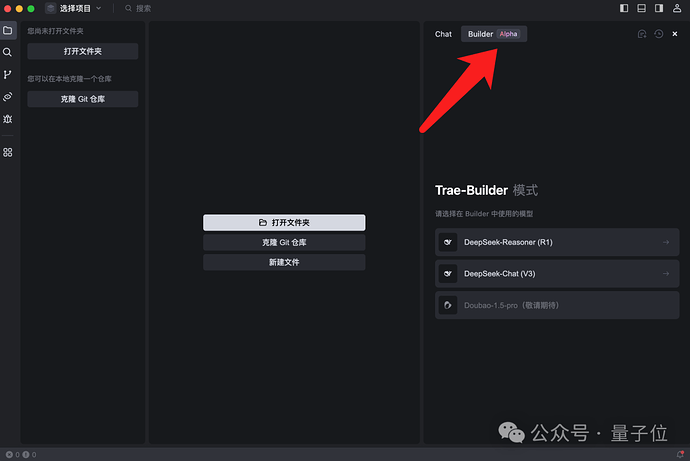690x461 pixels.
Task: Toggle the right AI panel layout icon
Action: click(659, 8)
